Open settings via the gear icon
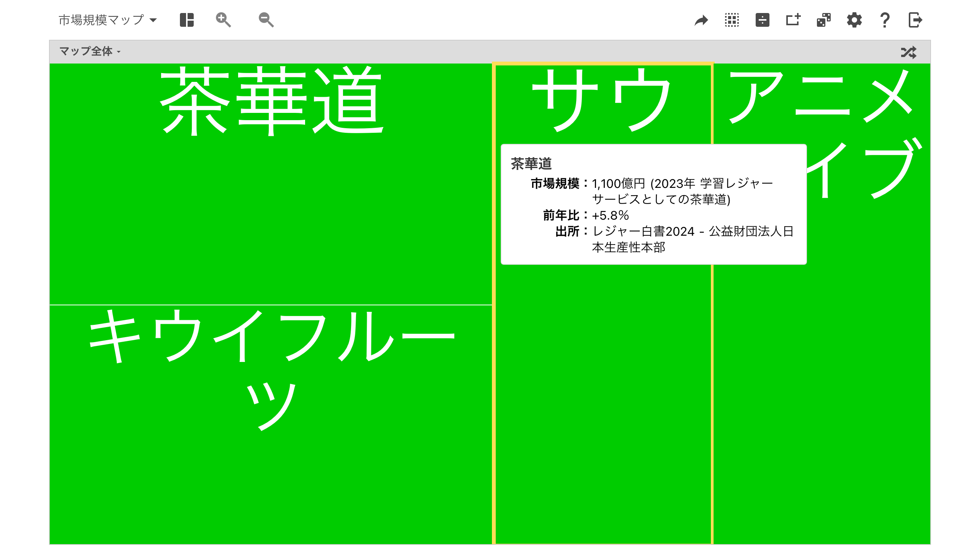Image resolution: width=980 pixels, height=551 pixels. (854, 20)
